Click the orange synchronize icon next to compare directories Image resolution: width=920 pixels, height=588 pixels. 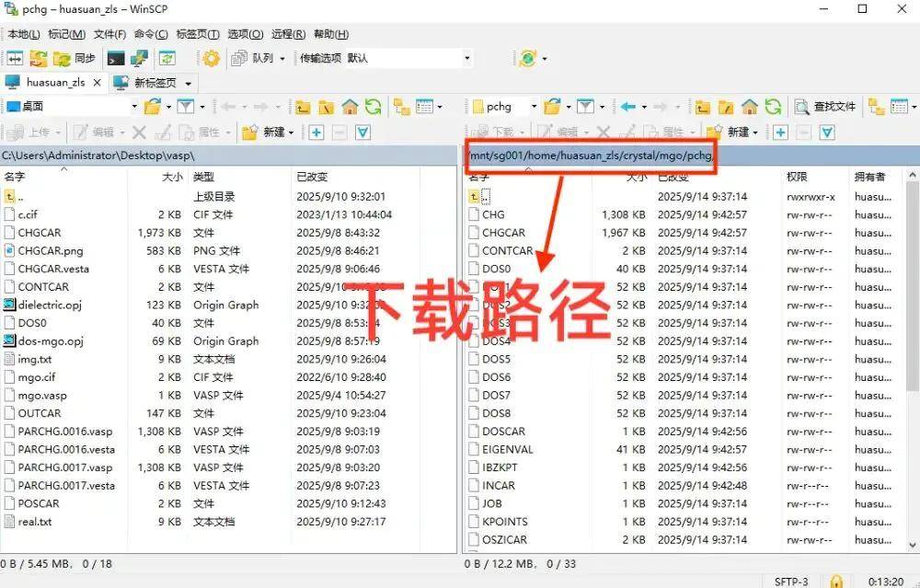tap(38, 58)
